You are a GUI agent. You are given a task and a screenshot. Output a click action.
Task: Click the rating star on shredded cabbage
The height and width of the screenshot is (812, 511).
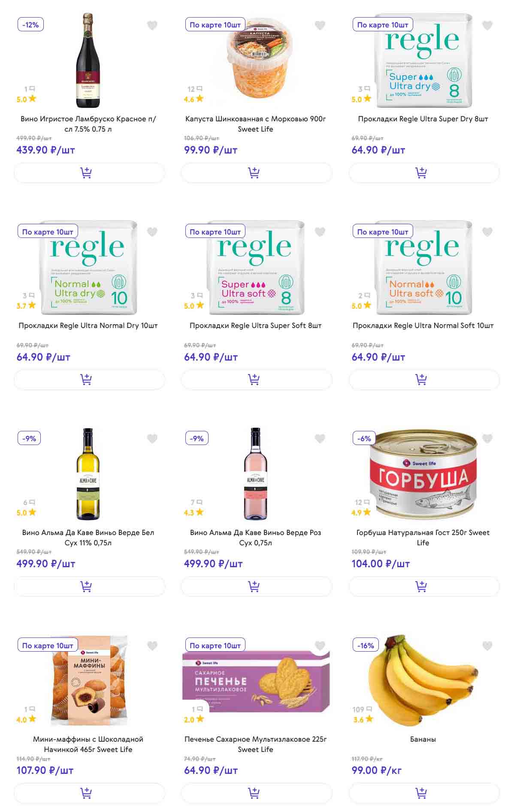point(200,99)
